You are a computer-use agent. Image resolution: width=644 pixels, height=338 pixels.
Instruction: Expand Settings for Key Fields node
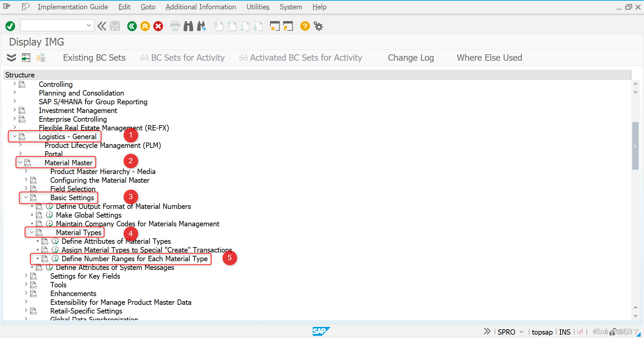(26, 275)
